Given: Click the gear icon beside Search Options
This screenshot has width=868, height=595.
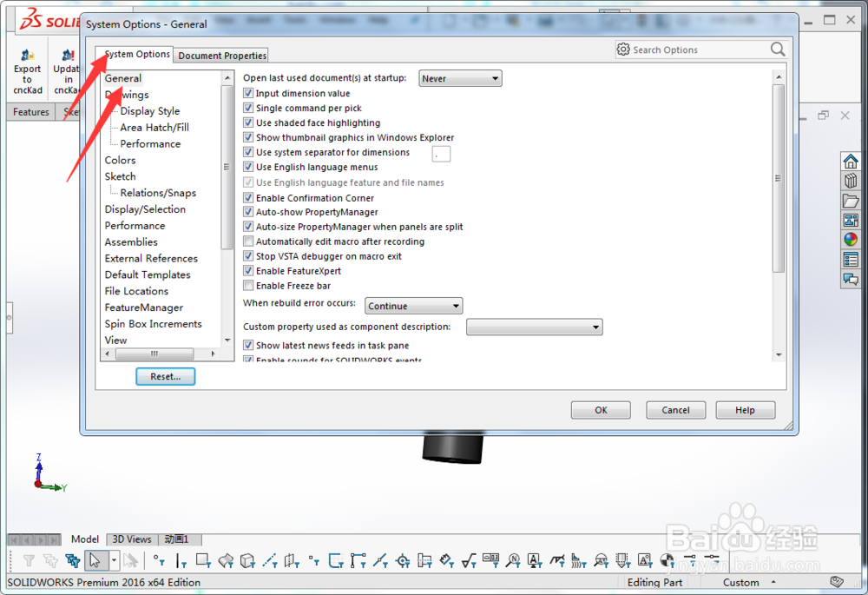Looking at the screenshot, I should [x=623, y=50].
